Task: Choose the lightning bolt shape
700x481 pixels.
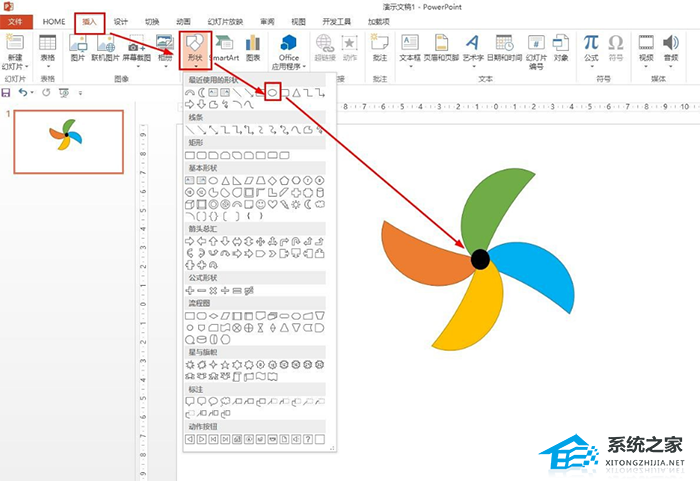Action: point(284,205)
